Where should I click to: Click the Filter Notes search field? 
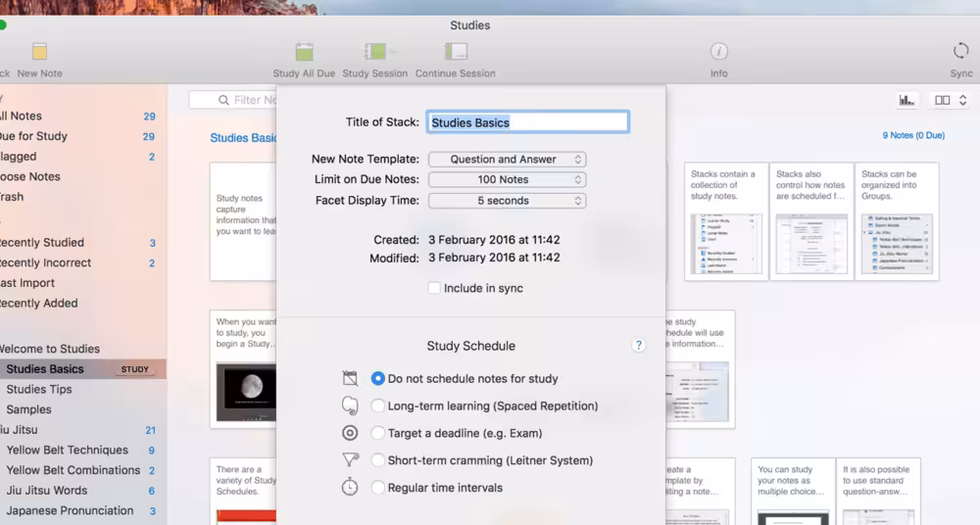[233, 100]
